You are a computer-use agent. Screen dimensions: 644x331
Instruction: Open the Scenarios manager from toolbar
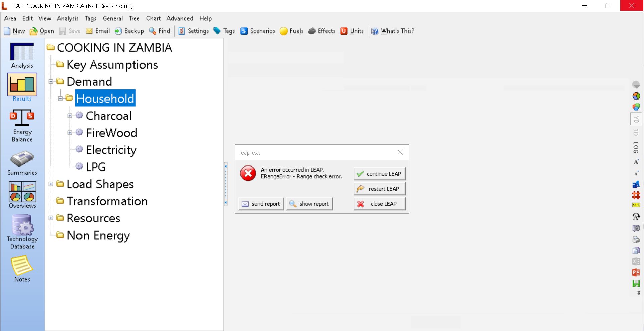258,31
